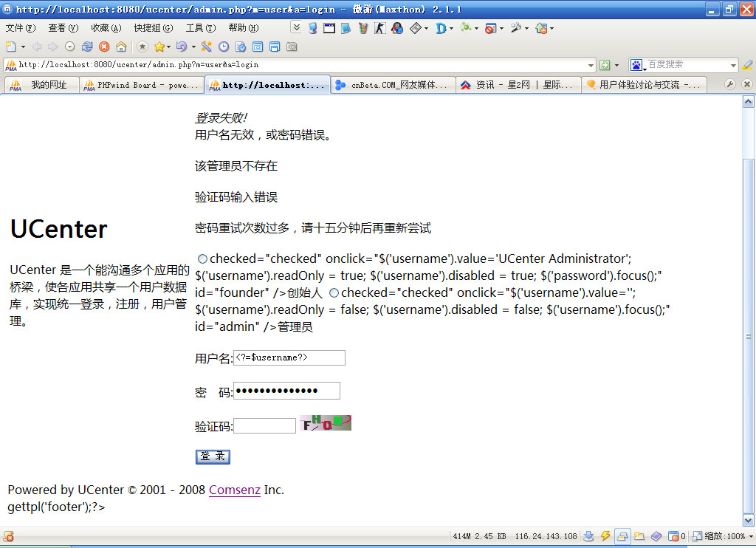Click the IP address 116.24.143.108
The height and width of the screenshot is (548, 756).
(x=546, y=536)
